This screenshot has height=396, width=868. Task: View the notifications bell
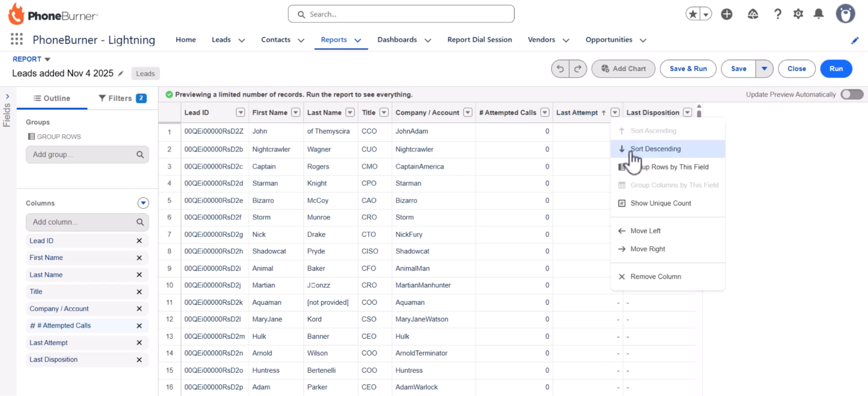coord(818,14)
